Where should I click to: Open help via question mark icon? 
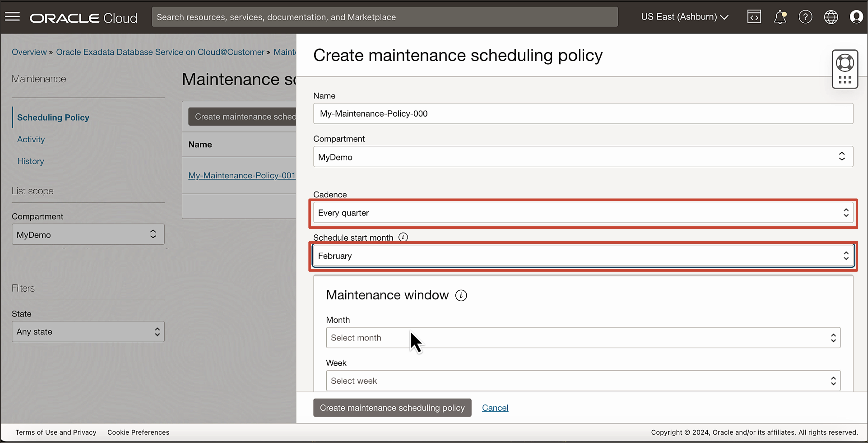[806, 16]
